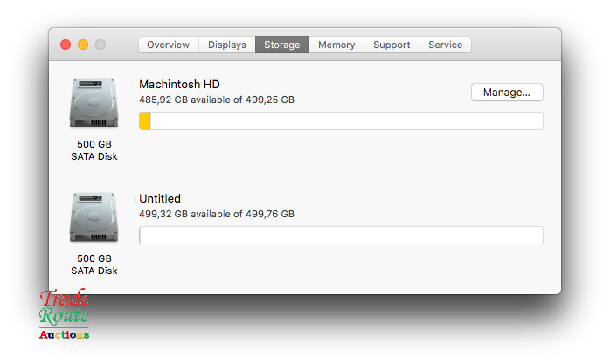Viewport: 610px width, 364px height.
Task: Select the Storage tab
Action: point(281,45)
